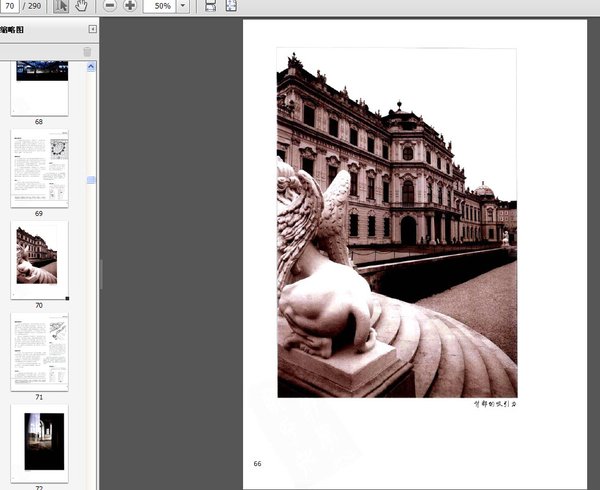Delete selected page with trash icon
The width and height of the screenshot is (600, 490).
87,51
